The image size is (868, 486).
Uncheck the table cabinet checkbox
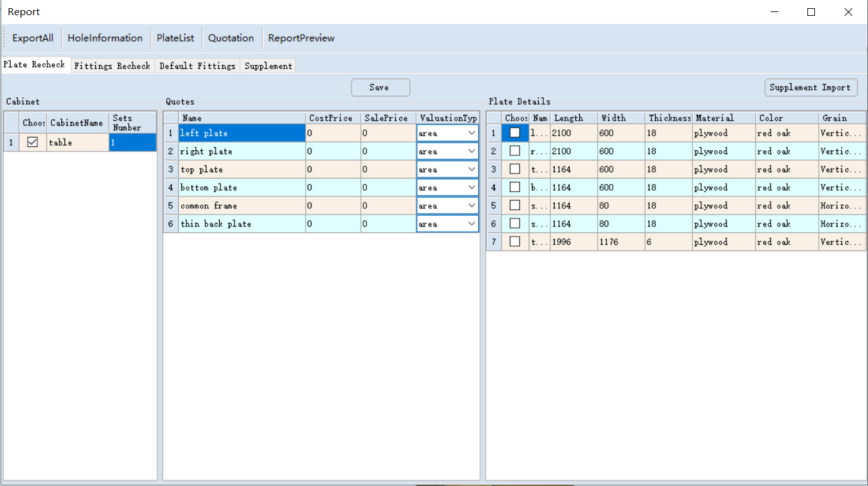(33, 142)
